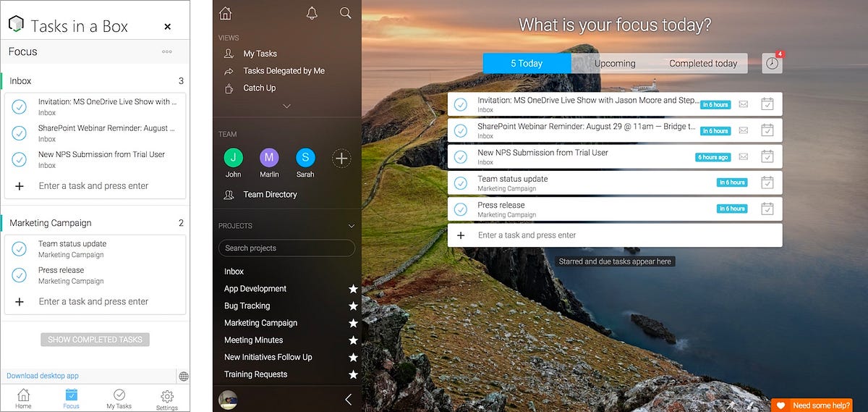
Task: Click the search magnifier icon in sidebar
Action: tap(346, 13)
